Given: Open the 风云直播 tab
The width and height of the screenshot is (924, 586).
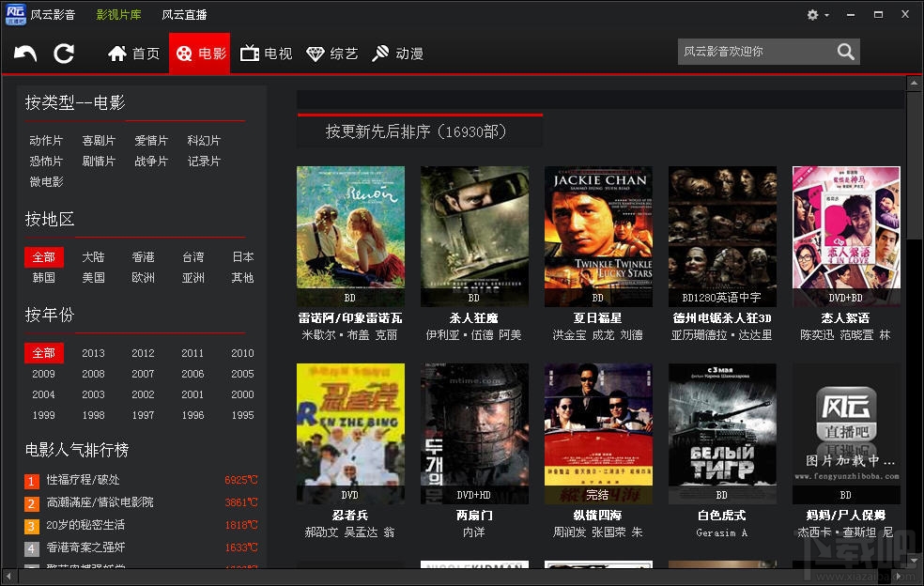Looking at the screenshot, I should 181,14.
